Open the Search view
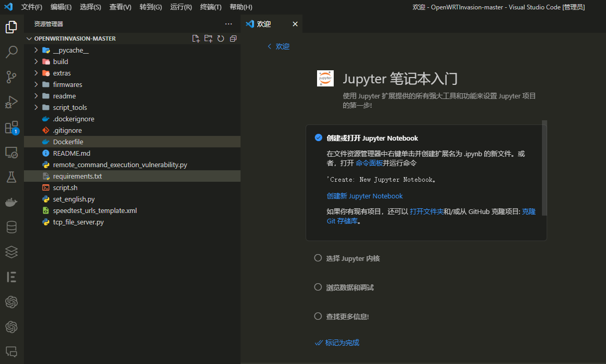The image size is (606, 364). (x=11, y=52)
